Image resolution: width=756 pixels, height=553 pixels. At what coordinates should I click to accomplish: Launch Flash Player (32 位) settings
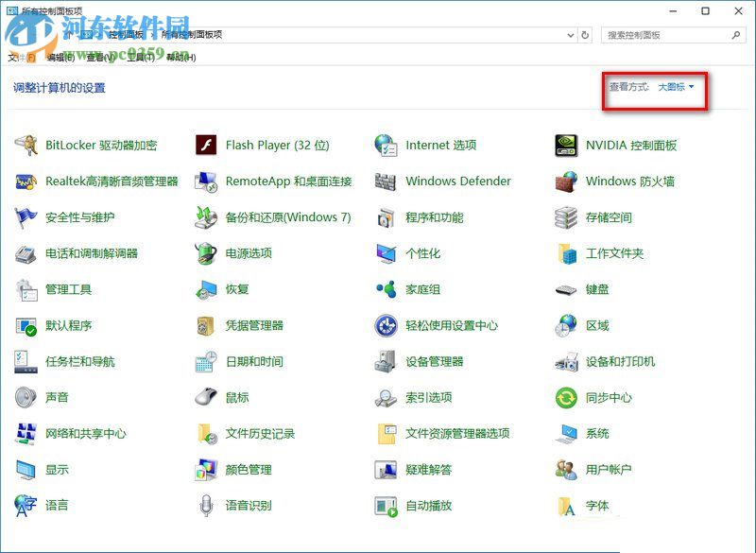pyautogui.click(x=277, y=145)
